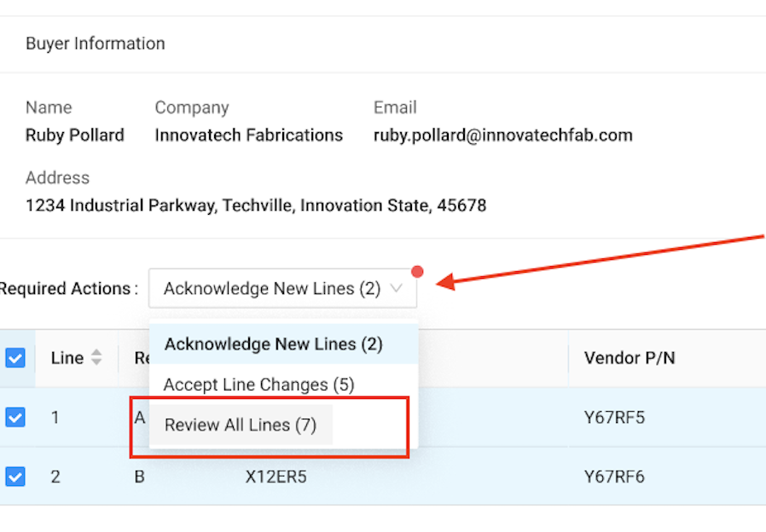Open the Required Actions dropdown
766x532 pixels.
point(282,288)
